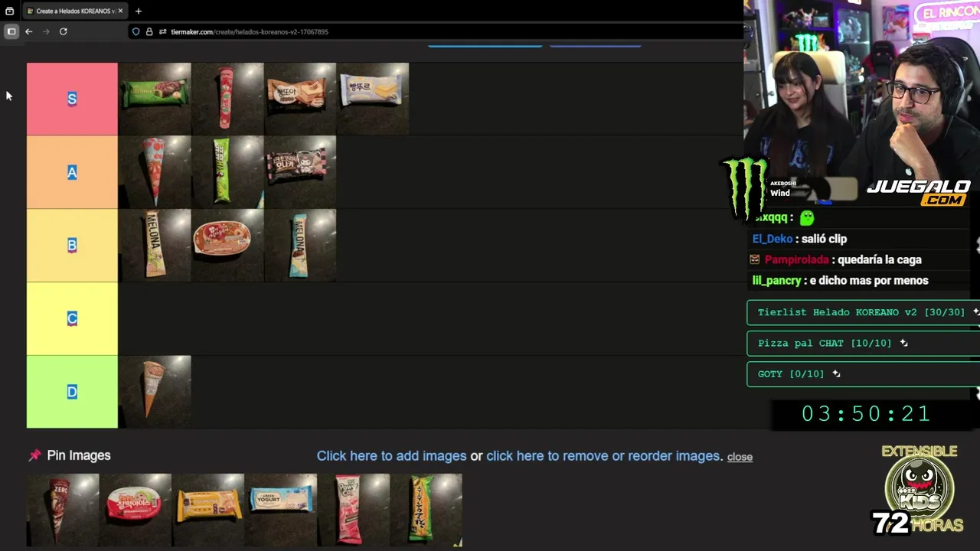Click the GOTY [0/10] goal
The image size is (980, 551).
(863, 373)
